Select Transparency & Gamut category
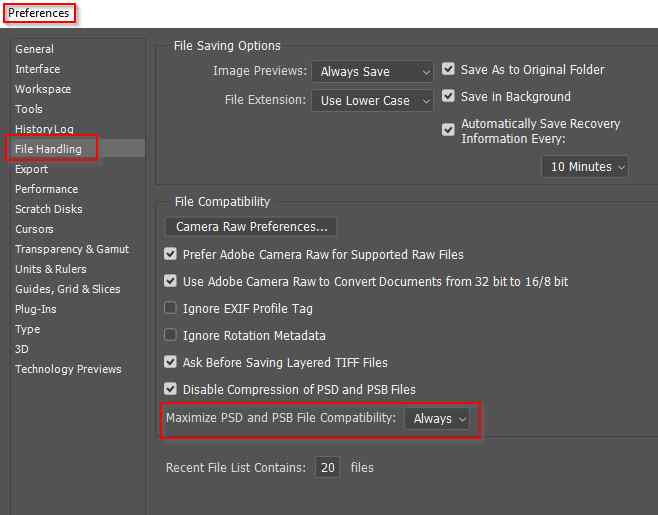The width and height of the screenshot is (658, 515). point(72,249)
